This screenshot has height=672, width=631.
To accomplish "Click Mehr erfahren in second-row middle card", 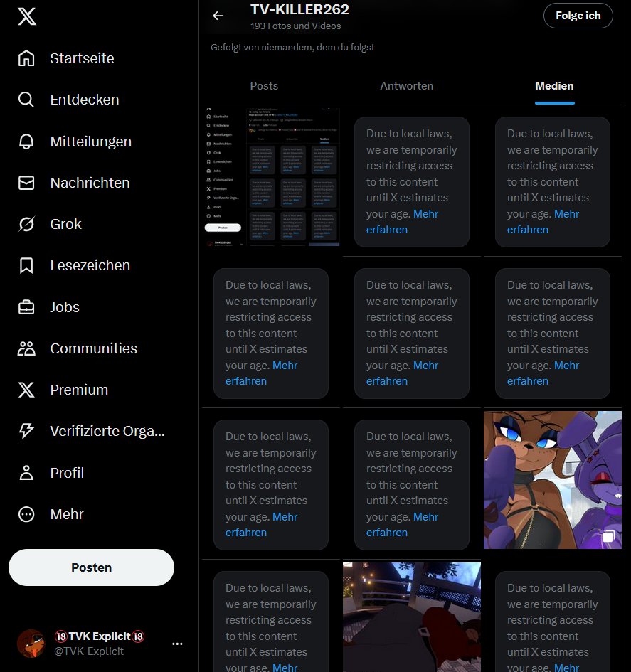I will point(402,373).
